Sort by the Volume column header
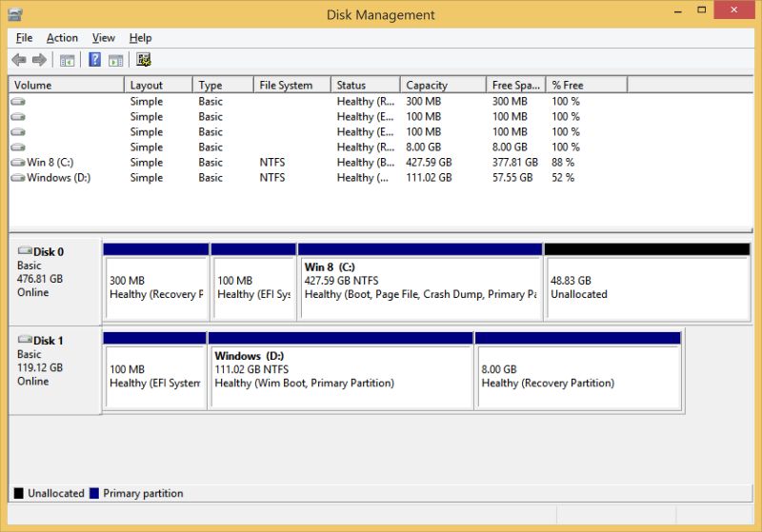The height and width of the screenshot is (532, 762). click(67, 85)
